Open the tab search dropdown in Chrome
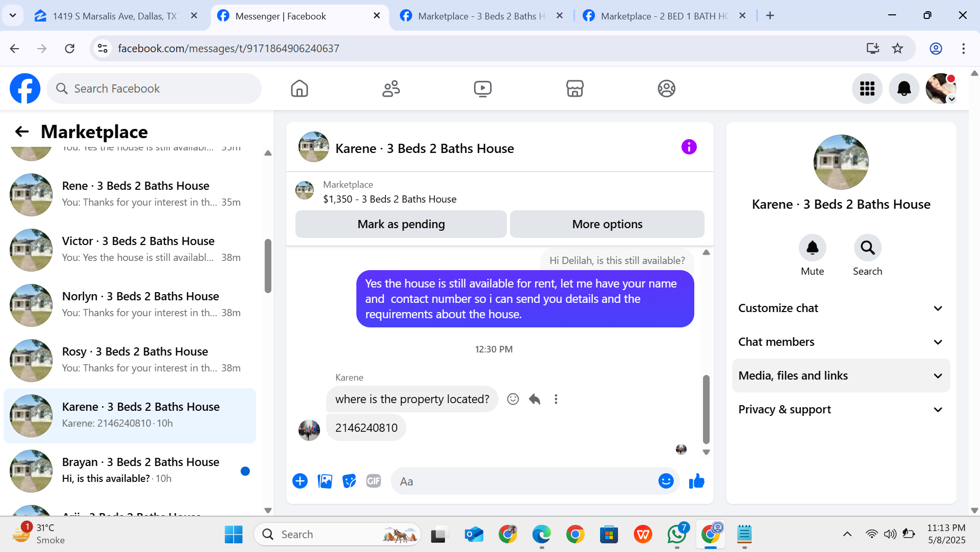Image resolution: width=980 pixels, height=552 pixels. pyautogui.click(x=13, y=15)
